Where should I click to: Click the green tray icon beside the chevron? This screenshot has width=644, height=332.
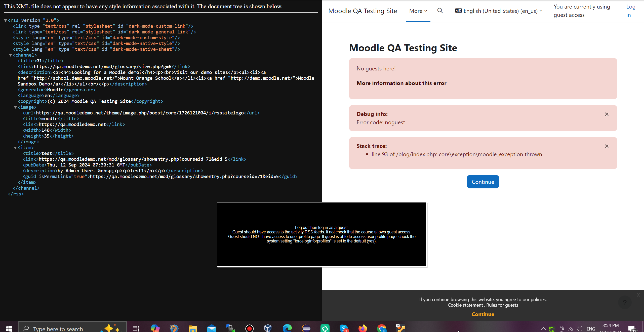552,329
